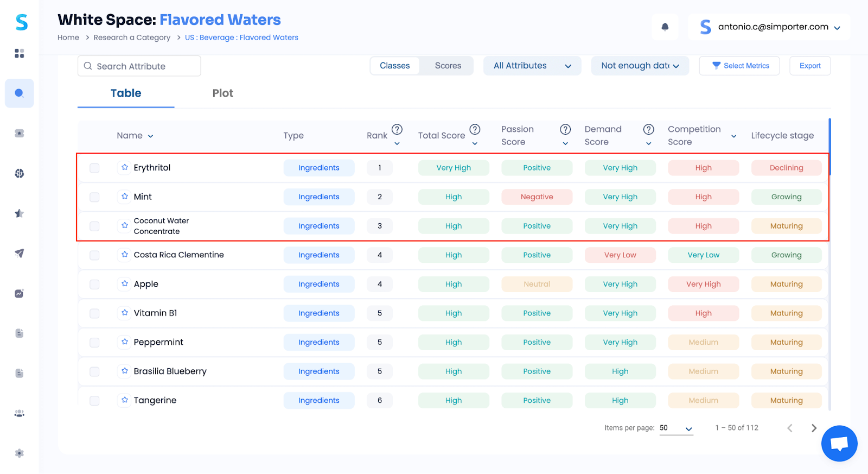Show help for the Passion Score column

coord(565,129)
